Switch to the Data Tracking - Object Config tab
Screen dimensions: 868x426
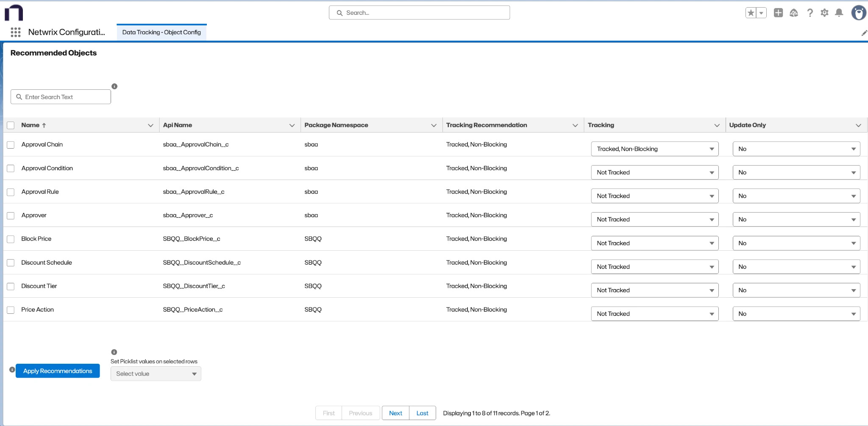pyautogui.click(x=161, y=32)
